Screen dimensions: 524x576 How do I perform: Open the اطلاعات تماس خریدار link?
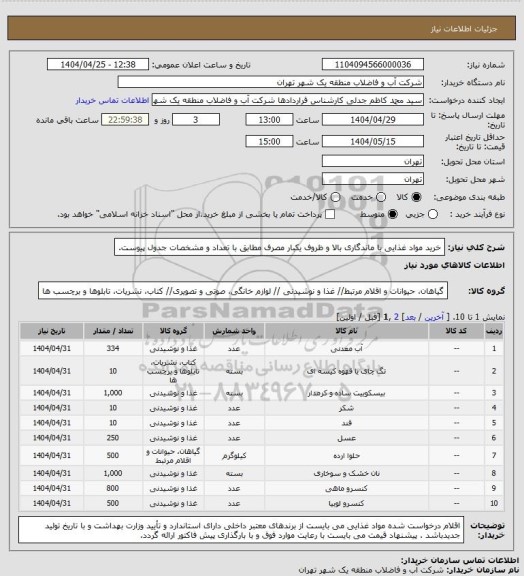coord(112,100)
